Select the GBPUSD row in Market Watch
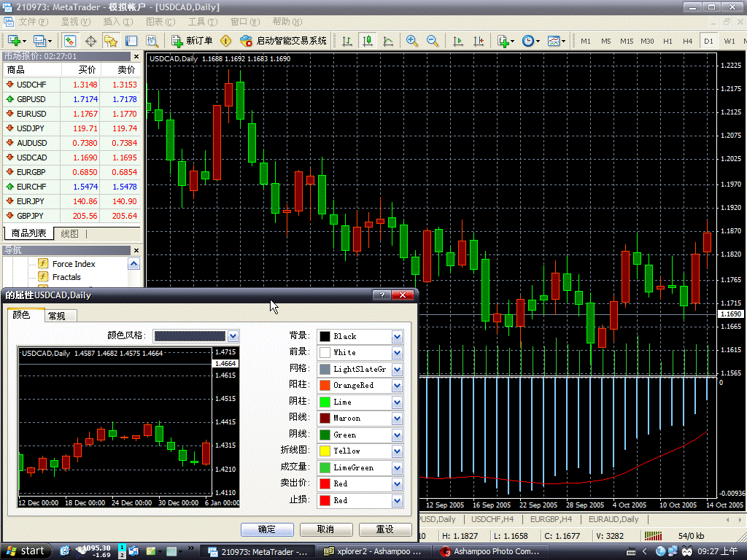 click(x=72, y=99)
